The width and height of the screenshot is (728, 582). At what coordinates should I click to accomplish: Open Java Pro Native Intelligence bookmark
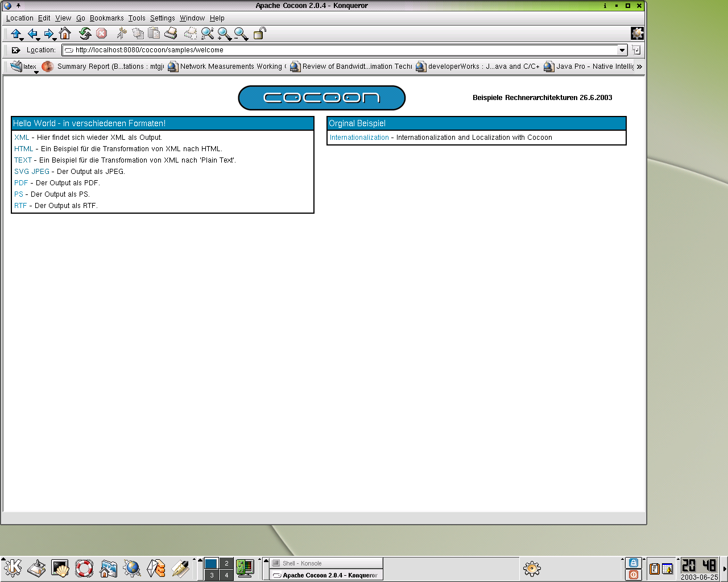[589, 66]
